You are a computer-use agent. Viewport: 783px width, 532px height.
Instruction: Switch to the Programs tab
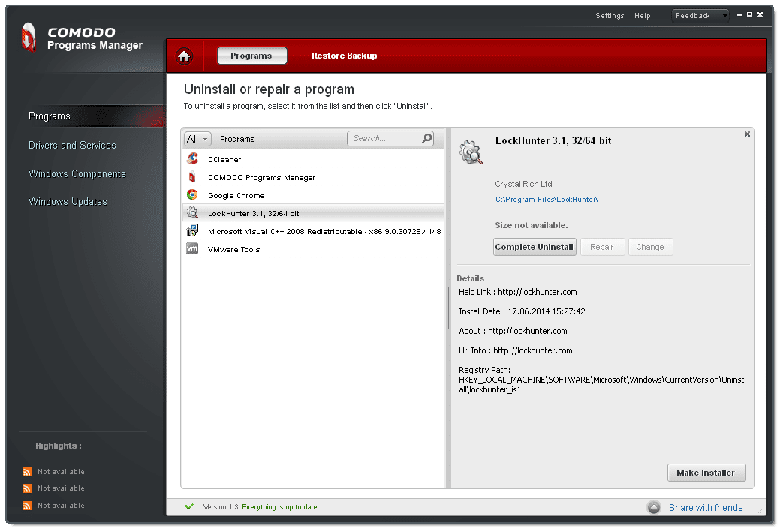pos(251,56)
